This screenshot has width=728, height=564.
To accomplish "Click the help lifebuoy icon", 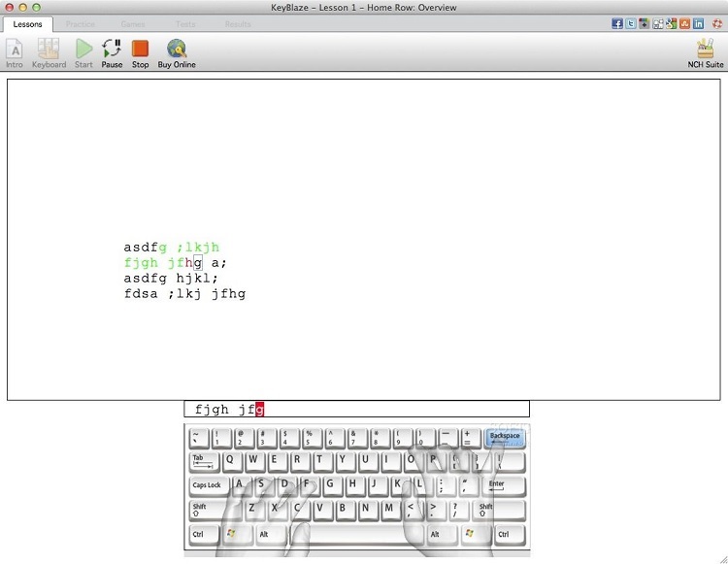I will pyautogui.click(x=716, y=23).
